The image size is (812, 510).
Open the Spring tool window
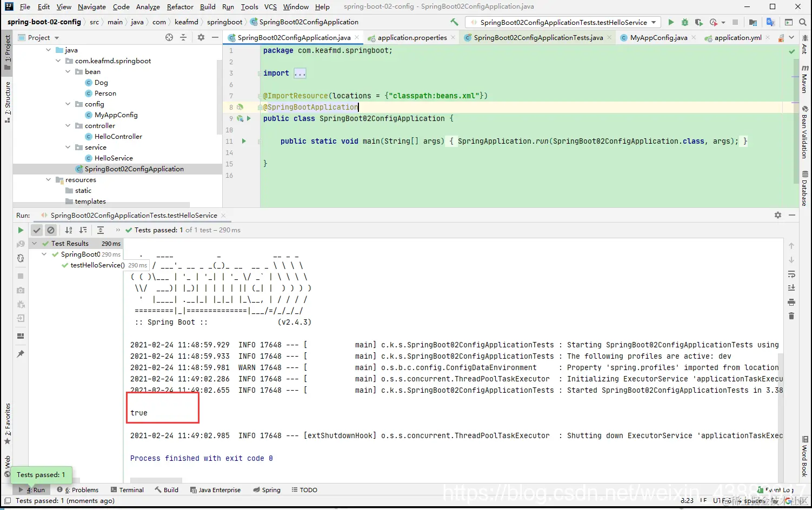click(x=267, y=490)
